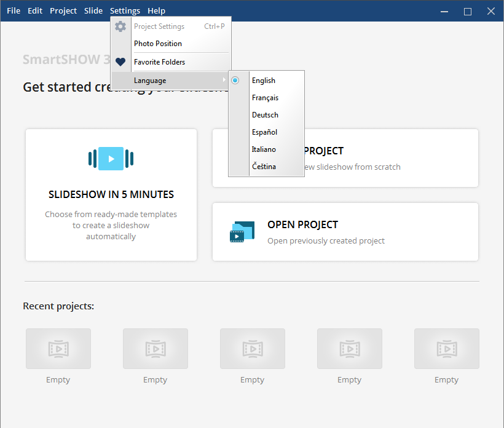Select the Language menu item
The width and height of the screenshot is (504, 428).
pyautogui.click(x=171, y=81)
